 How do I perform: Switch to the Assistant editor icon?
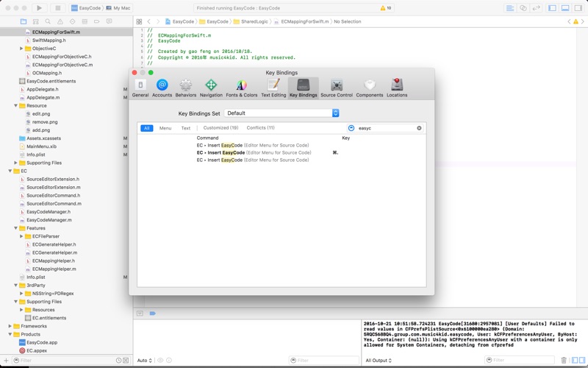click(523, 8)
